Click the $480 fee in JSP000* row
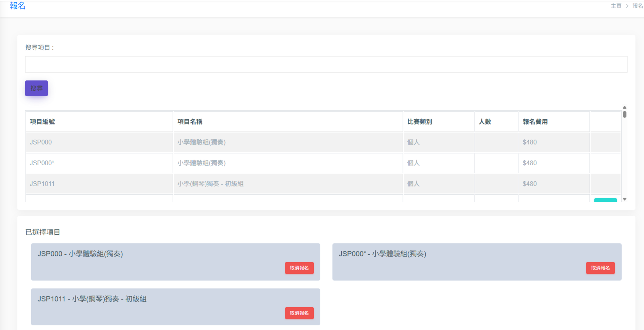Image resolution: width=644 pixels, height=330 pixels. click(530, 163)
